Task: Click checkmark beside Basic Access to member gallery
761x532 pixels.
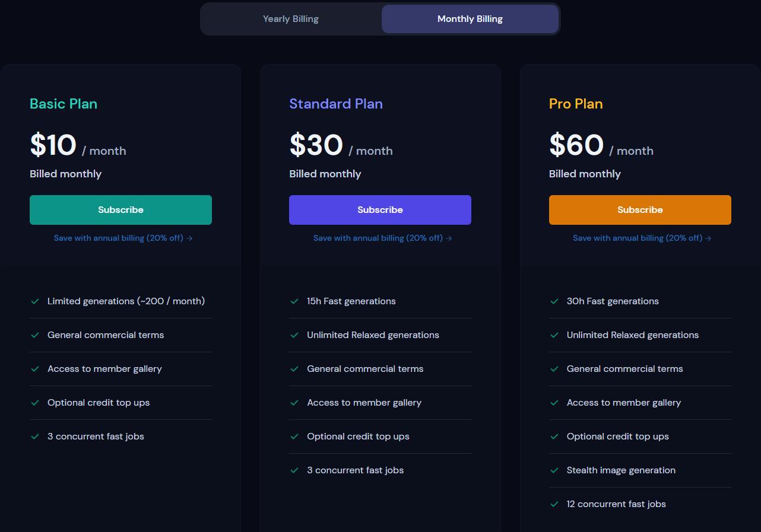Action: click(35, 369)
